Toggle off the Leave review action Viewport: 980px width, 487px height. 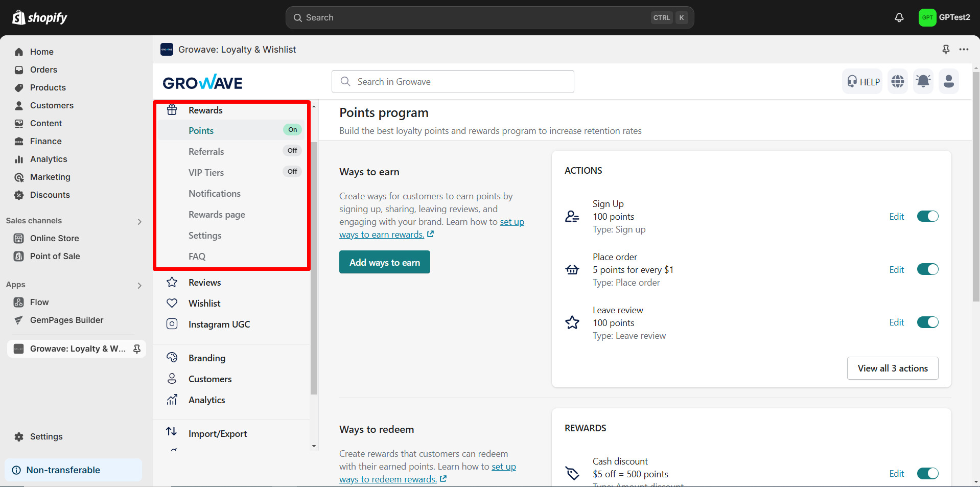pos(928,322)
